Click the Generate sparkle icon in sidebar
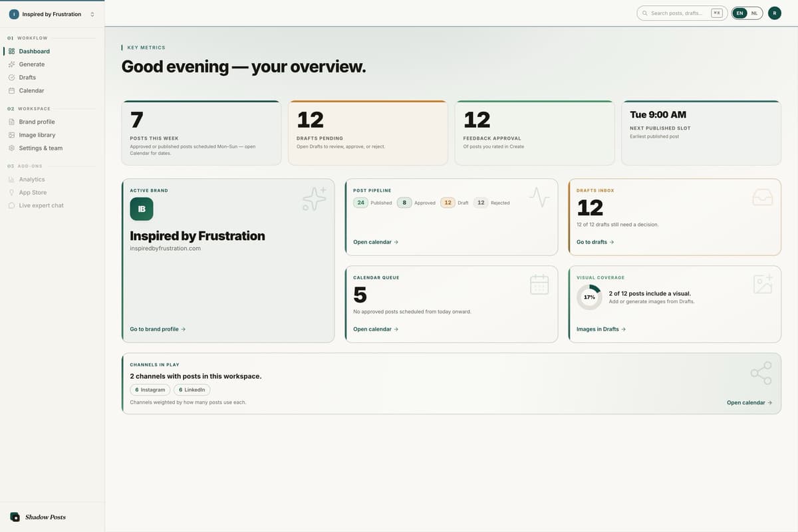 tap(11, 65)
